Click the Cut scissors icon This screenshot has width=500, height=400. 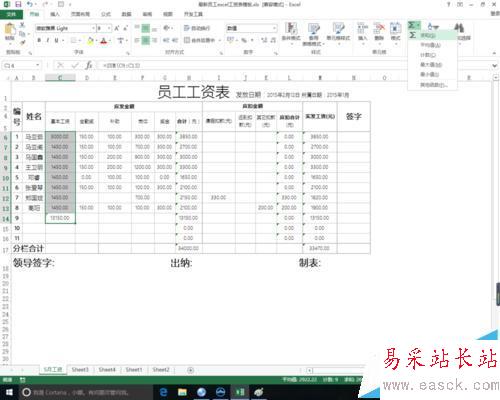click(22, 25)
